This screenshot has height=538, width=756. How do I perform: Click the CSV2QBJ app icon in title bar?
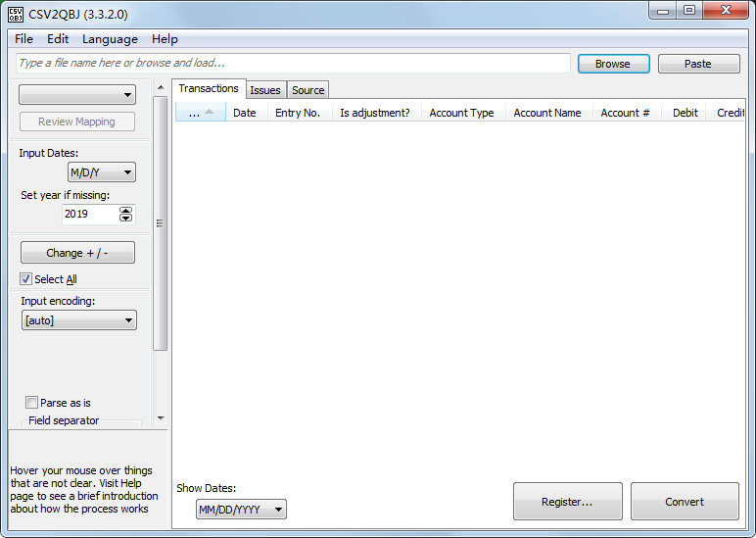(16, 15)
